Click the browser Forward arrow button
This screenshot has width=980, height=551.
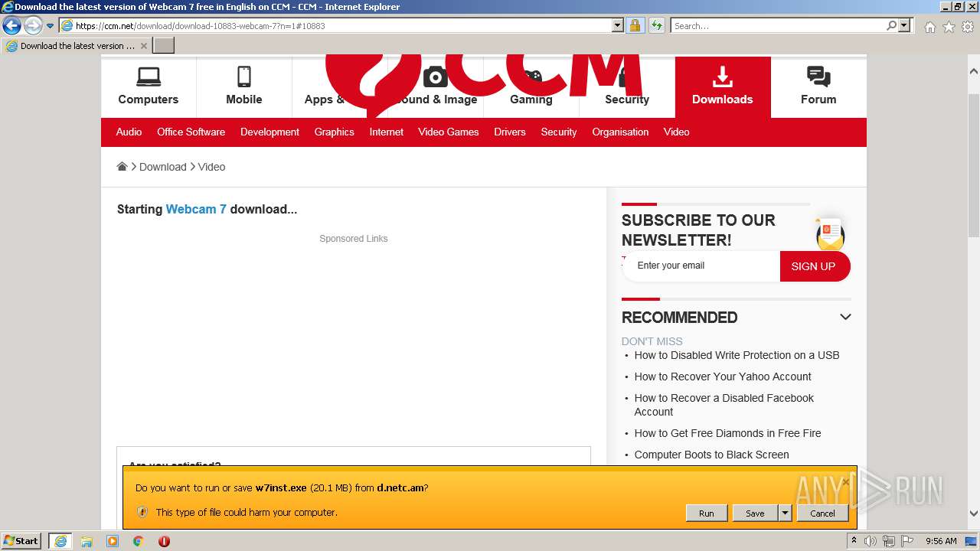point(33,26)
